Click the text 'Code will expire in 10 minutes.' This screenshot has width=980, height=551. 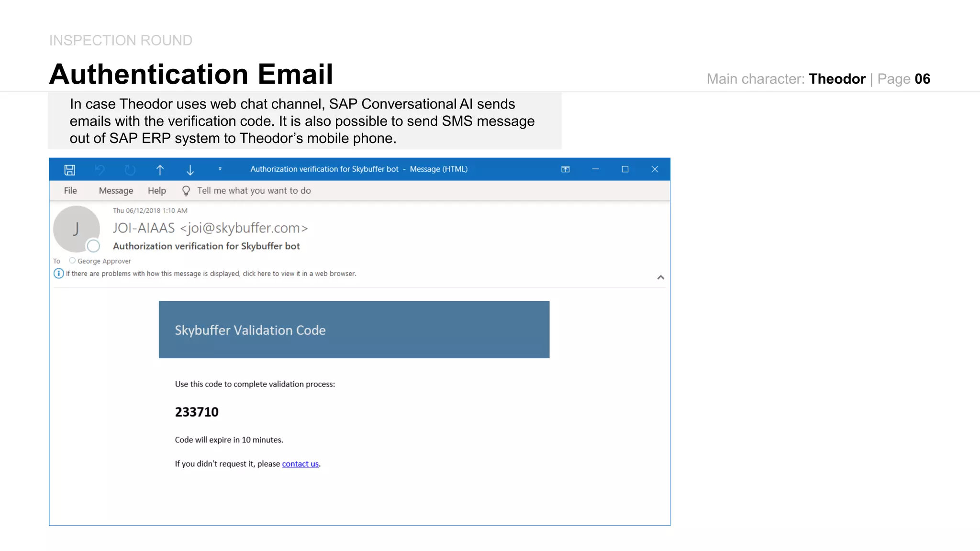coord(229,440)
